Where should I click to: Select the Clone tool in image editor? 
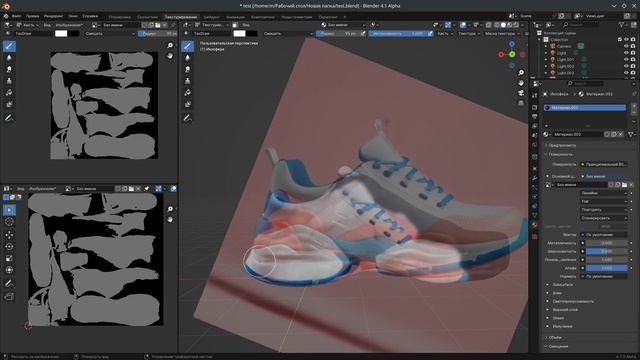(9, 81)
